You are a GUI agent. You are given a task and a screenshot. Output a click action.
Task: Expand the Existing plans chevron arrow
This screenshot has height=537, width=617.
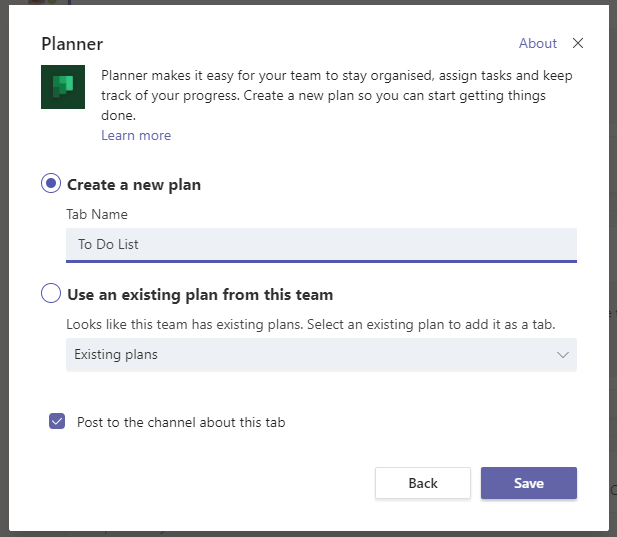[x=563, y=355]
